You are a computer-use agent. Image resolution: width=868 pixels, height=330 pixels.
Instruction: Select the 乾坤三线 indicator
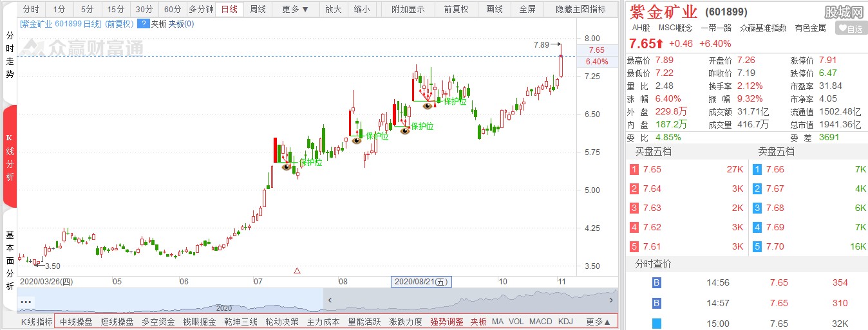click(241, 322)
